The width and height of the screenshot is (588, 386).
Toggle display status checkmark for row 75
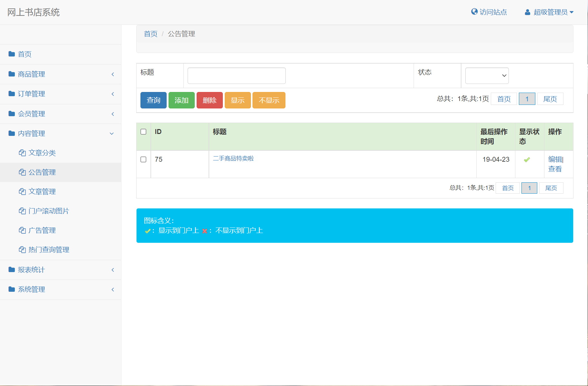click(527, 159)
